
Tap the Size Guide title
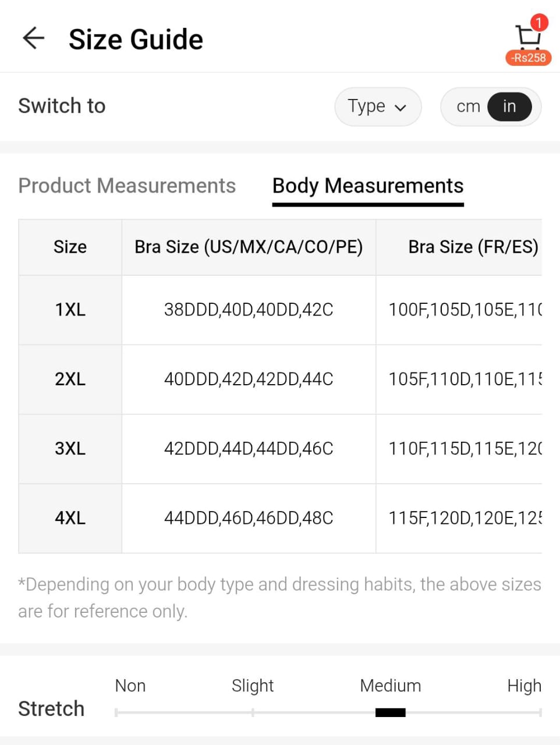(136, 40)
